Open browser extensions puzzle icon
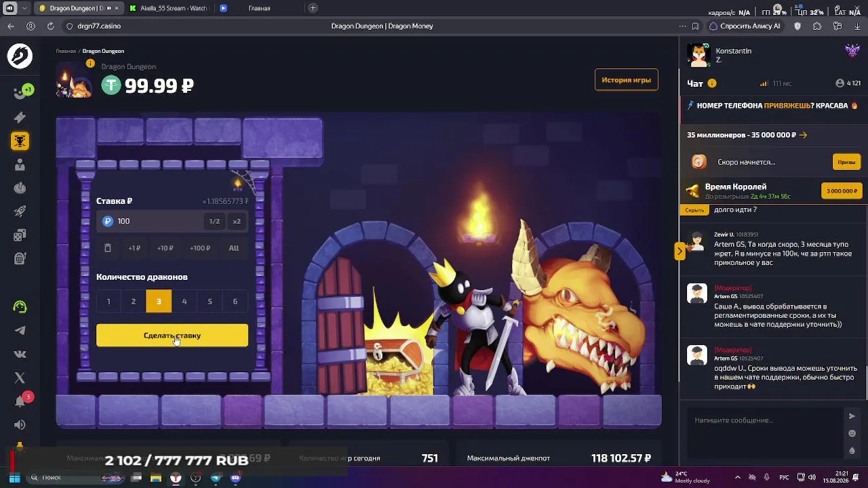The image size is (868, 488). coord(817,26)
